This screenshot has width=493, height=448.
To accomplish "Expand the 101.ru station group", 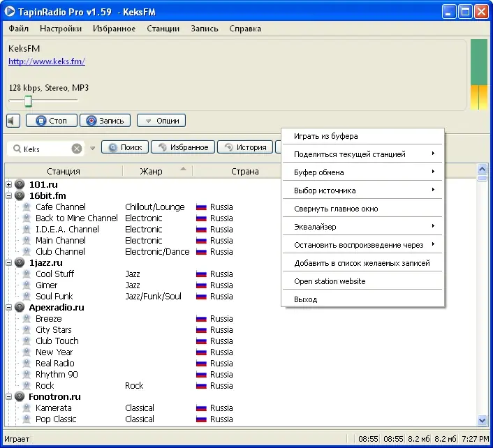I will pos(9,184).
